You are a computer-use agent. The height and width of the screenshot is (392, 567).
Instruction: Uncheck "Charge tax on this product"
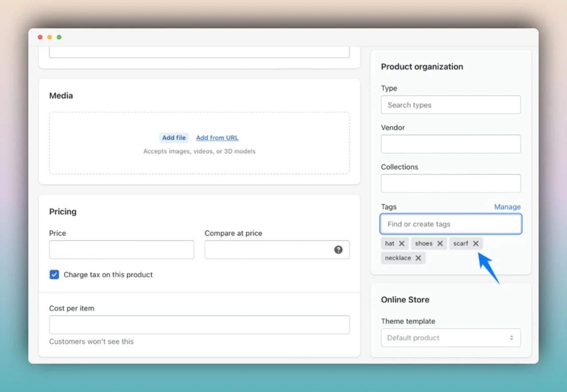[54, 275]
